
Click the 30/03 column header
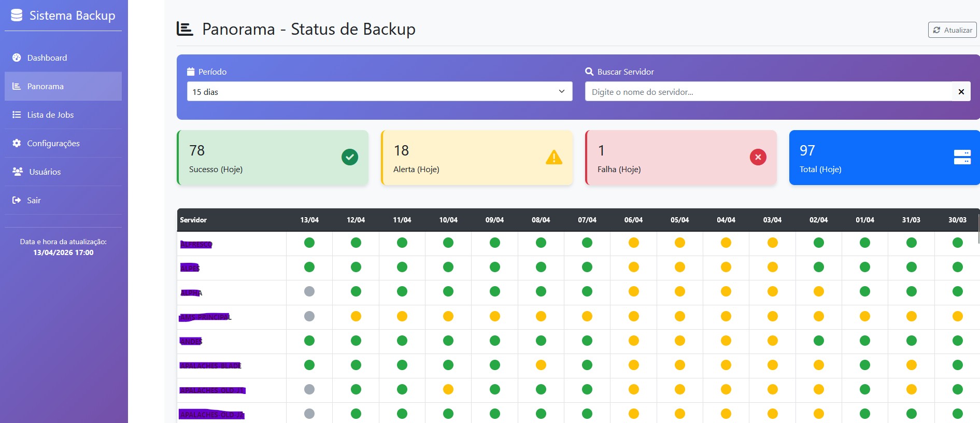958,220
